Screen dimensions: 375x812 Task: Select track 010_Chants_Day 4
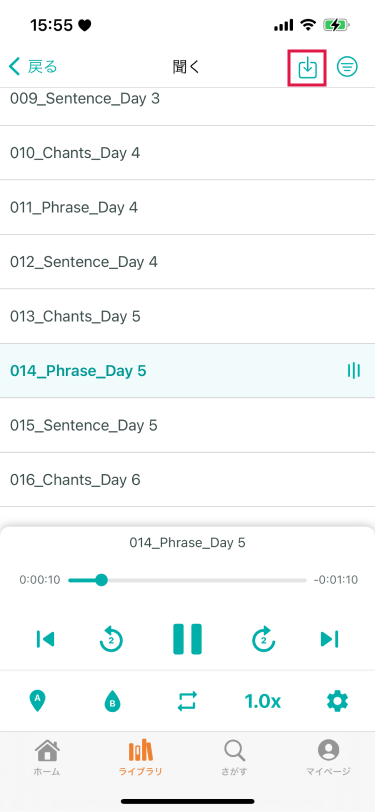pos(188,153)
